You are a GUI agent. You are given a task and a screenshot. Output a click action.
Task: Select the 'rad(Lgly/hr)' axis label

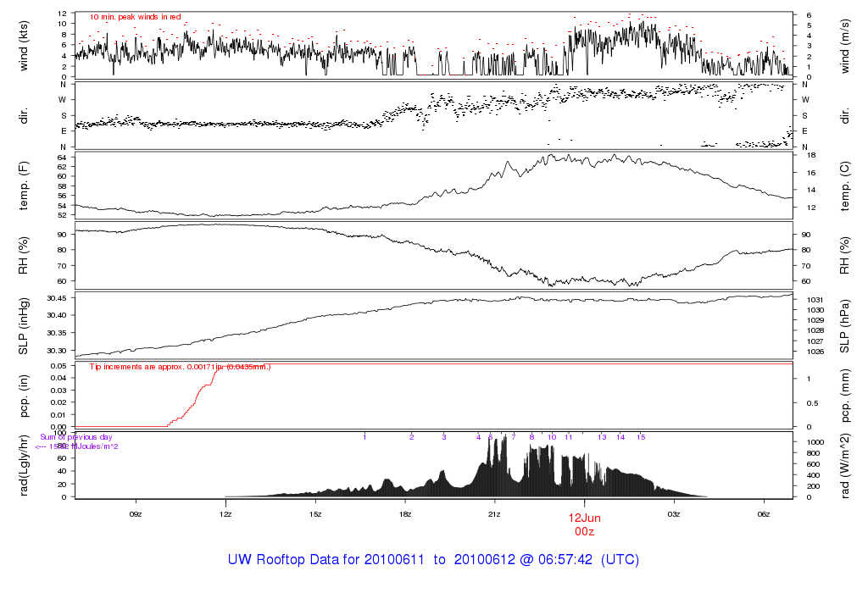tap(23, 465)
